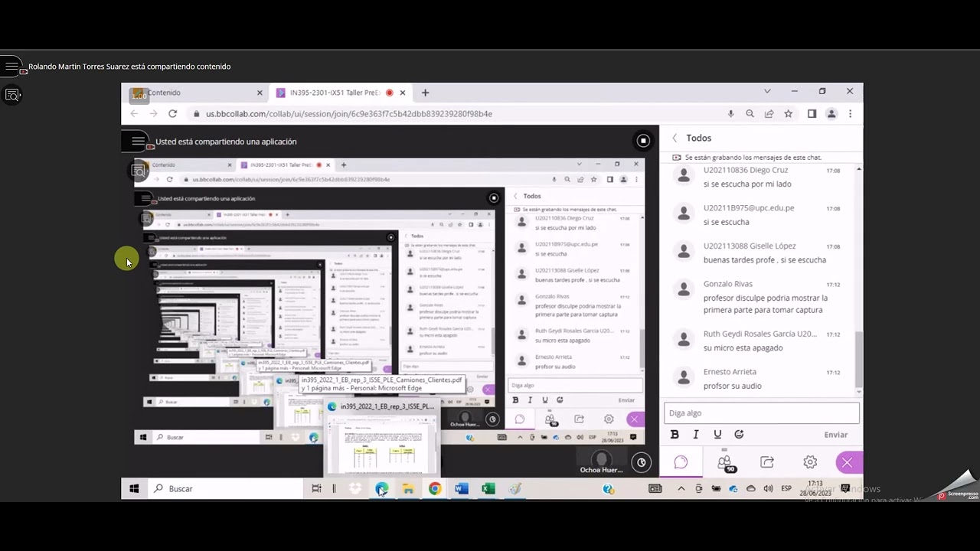Open the Paint app on the taskbar
Viewport: 980px width, 551px height.
(x=515, y=488)
